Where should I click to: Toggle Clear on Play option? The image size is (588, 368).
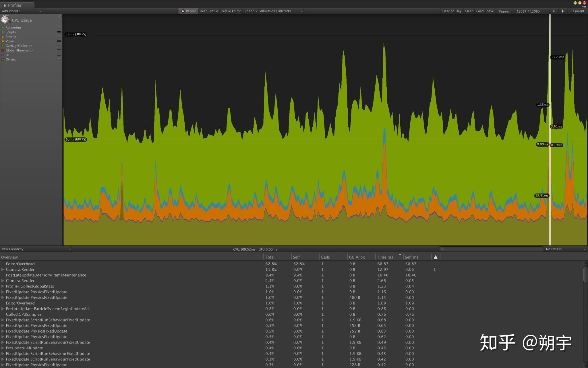(451, 11)
